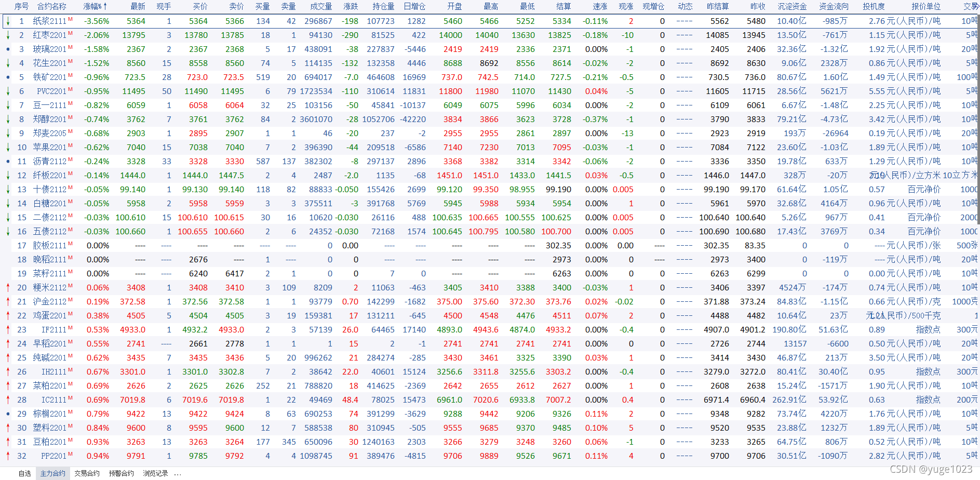Select contract 十债2112
The image size is (980, 480).
click(49, 190)
